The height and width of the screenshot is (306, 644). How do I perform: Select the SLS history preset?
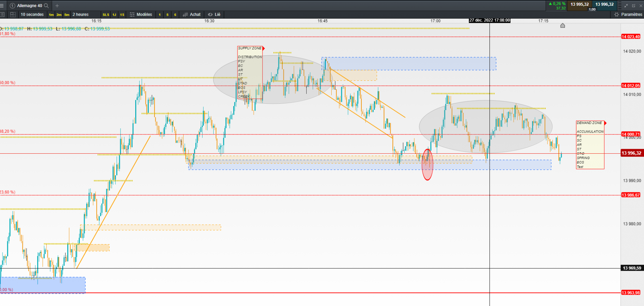pyautogui.click(x=106, y=15)
